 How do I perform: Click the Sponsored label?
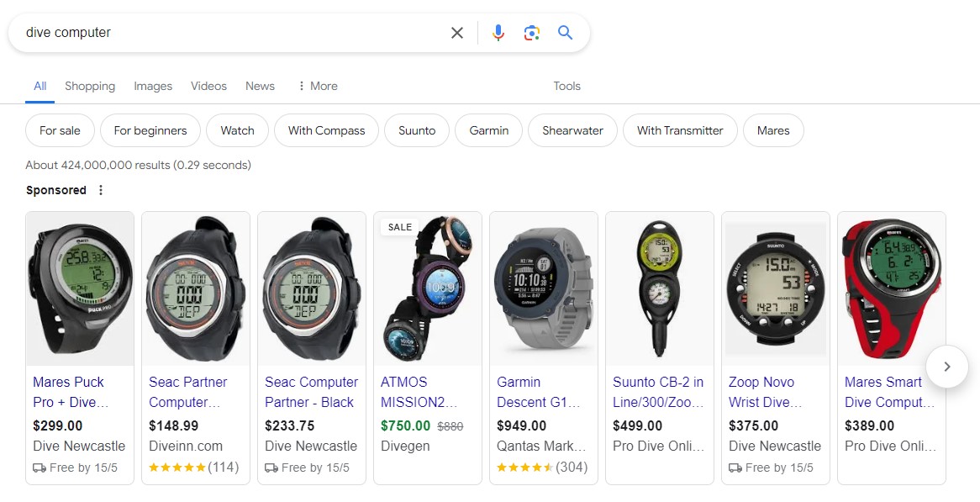[56, 190]
